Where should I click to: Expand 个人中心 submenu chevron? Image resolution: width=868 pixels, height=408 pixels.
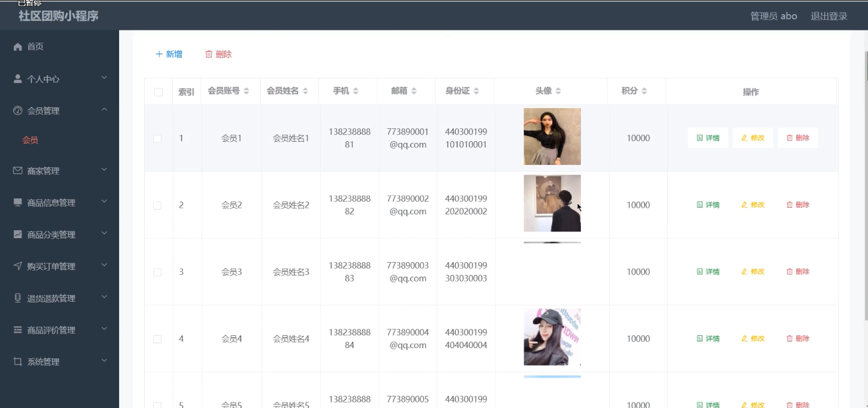(x=104, y=78)
